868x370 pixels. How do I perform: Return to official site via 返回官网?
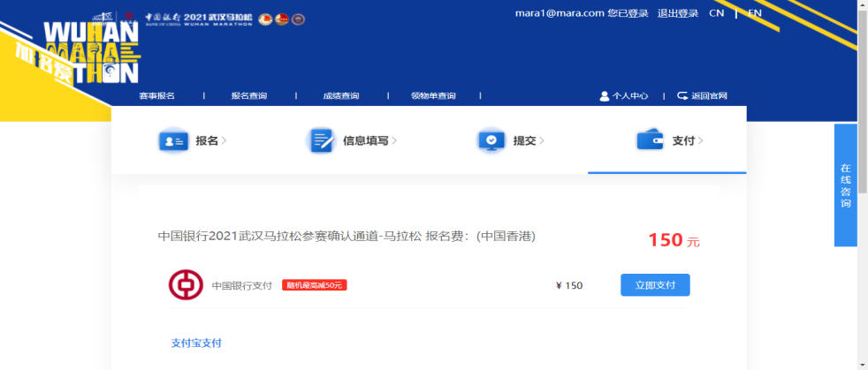702,95
